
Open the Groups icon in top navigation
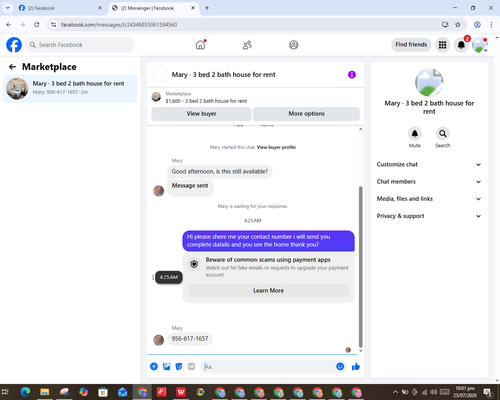(x=294, y=45)
